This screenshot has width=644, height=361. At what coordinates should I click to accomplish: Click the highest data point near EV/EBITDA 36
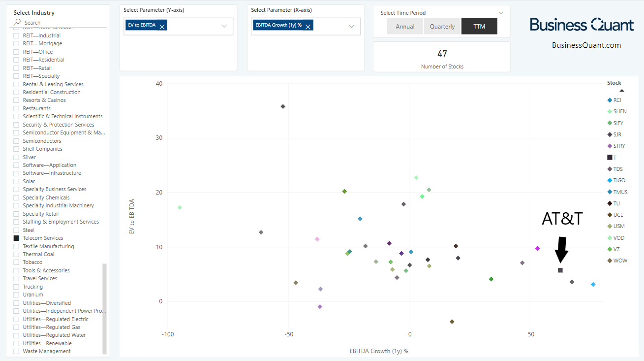click(x=283, y=106)
